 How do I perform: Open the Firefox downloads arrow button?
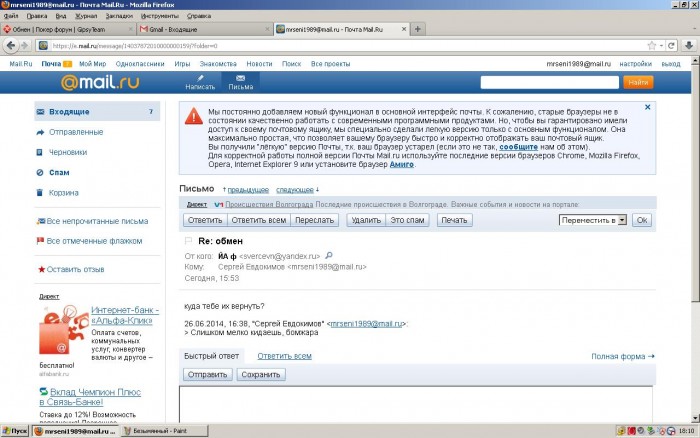click(689, 46)
